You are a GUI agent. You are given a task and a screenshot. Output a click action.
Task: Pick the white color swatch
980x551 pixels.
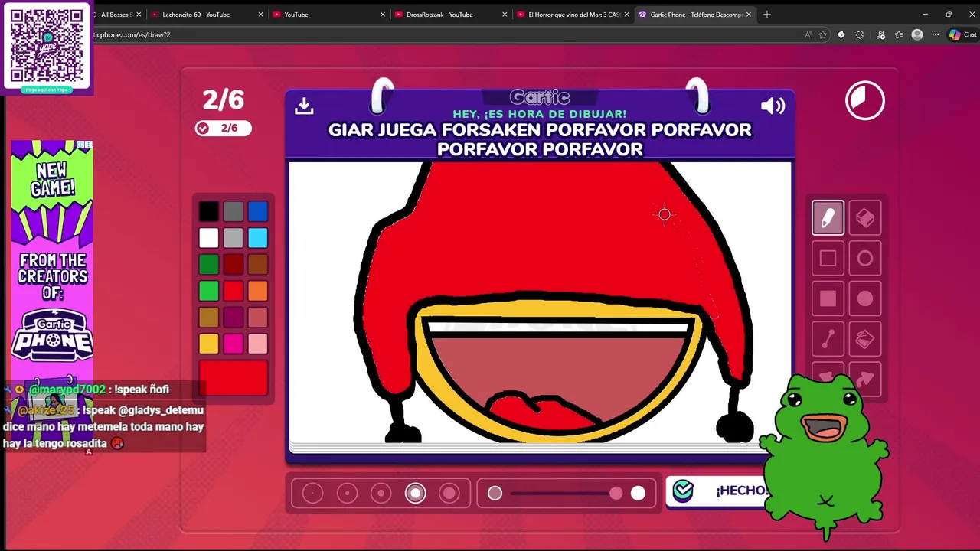209,238
